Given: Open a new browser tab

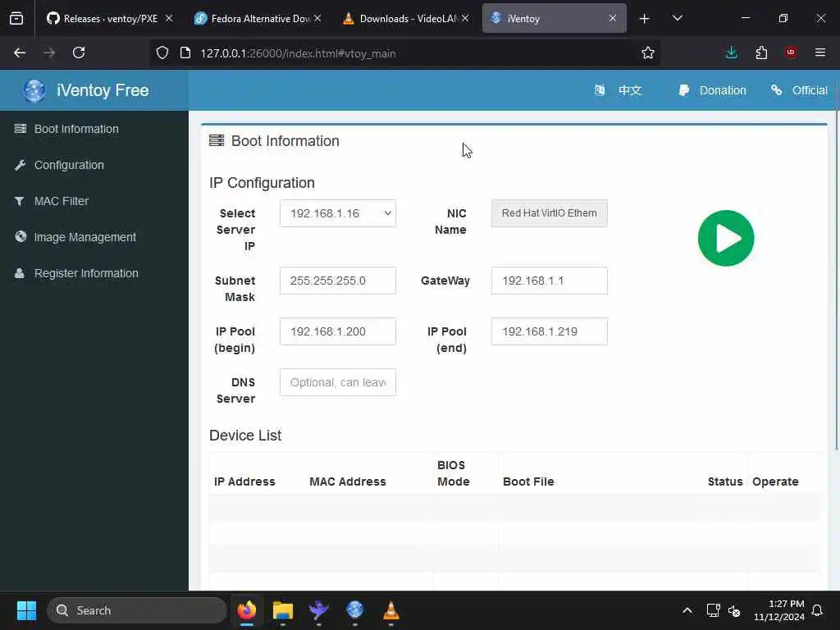Looking at the screenshot, I should [x=645, y=19].
